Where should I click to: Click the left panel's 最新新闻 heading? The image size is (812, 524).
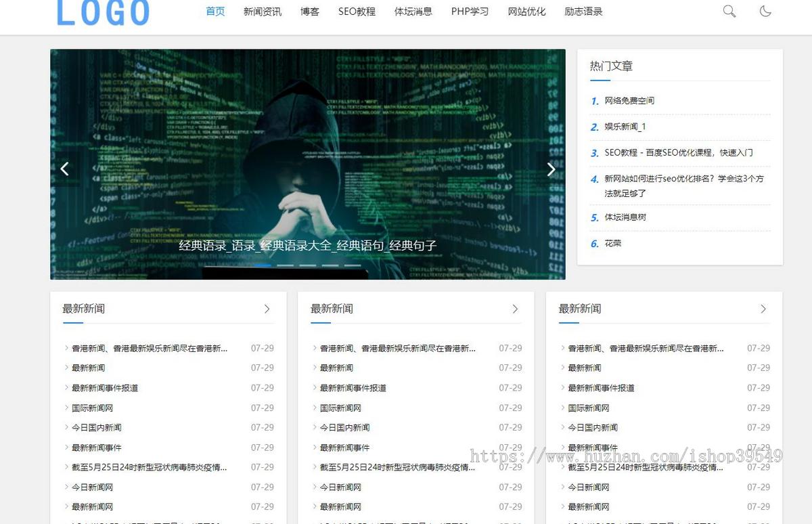tap(83, 309)
